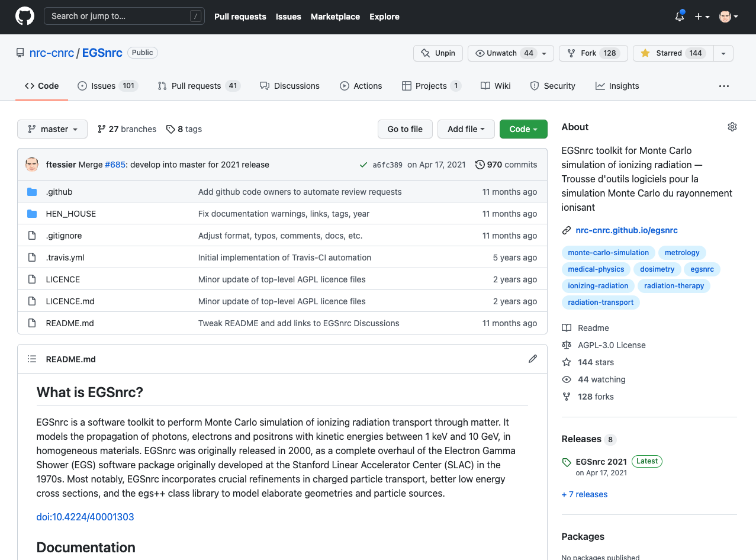Show the commit status check mark

tap(363, 165)
